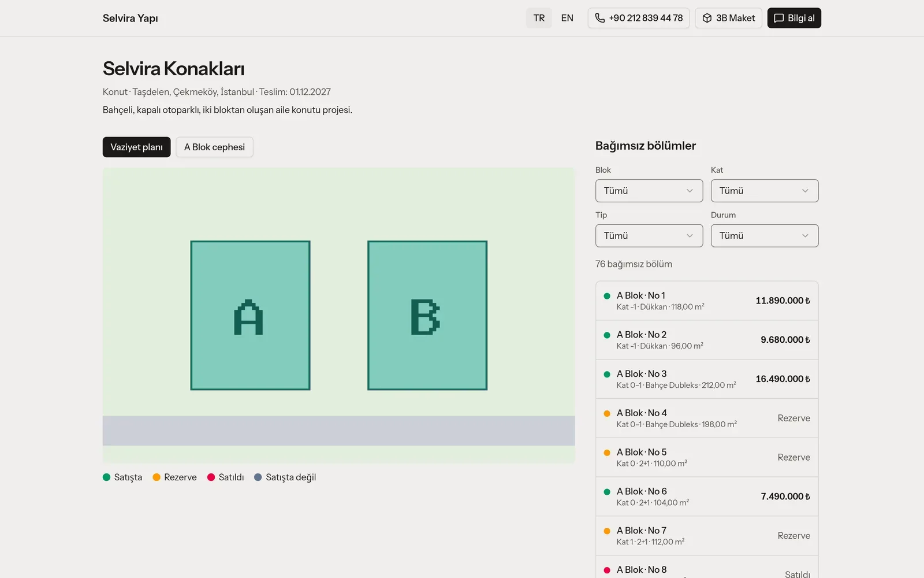Open the A Blok · No 5 listing
The height and width of the screenshot is (578, 924).
707,457
